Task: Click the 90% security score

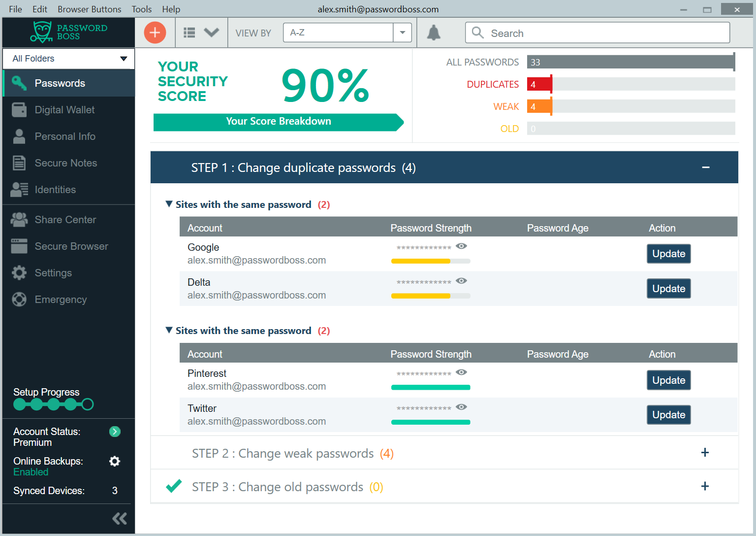Action: pyautogui.click(x=325, y=86)
